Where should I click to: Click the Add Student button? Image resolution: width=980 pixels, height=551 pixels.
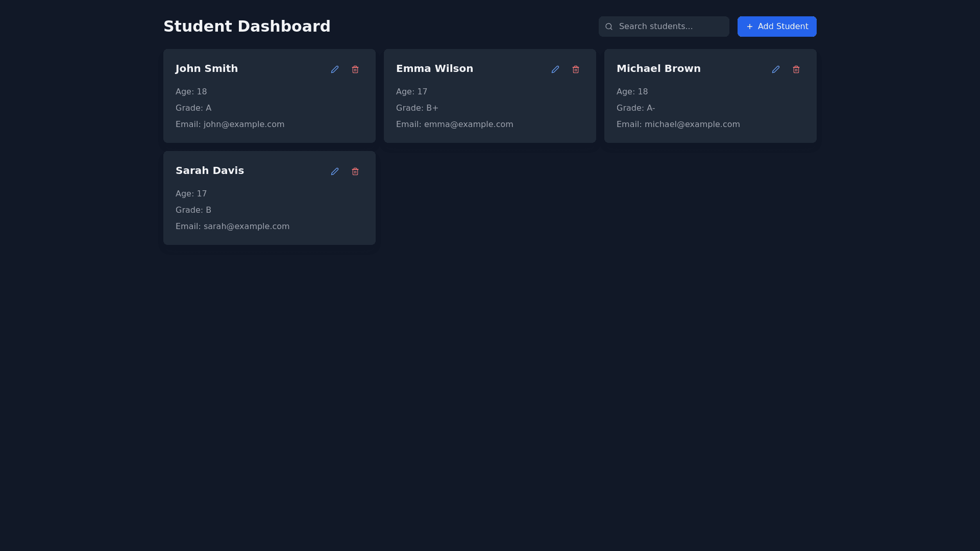pyautogui.click(x=777, y=27)
